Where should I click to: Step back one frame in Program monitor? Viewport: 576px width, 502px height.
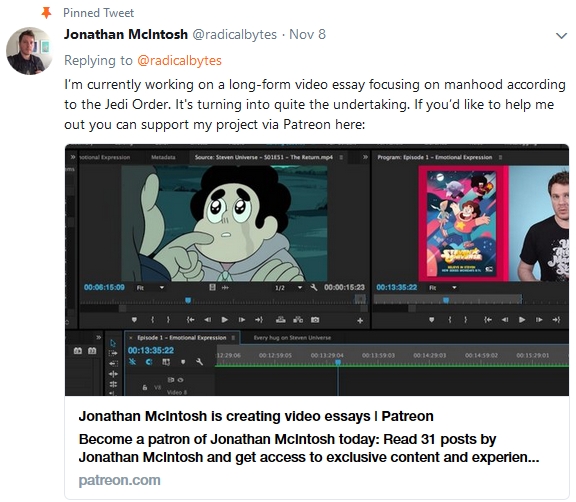tap(505, 320)
